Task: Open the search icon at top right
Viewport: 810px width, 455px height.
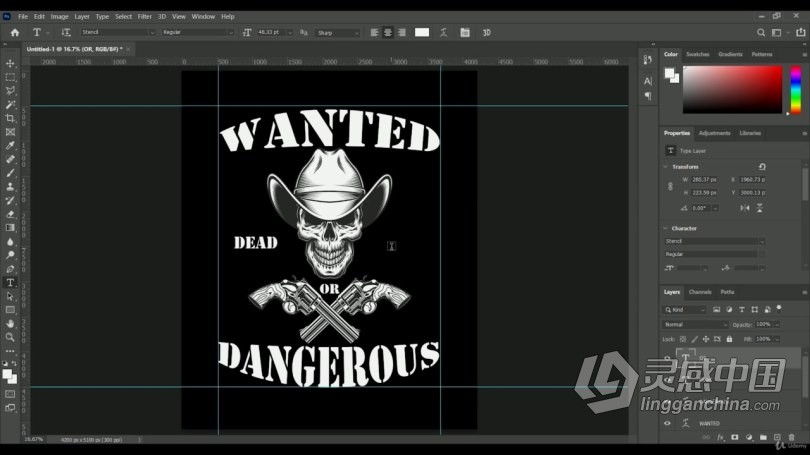Action: [761, 33]
